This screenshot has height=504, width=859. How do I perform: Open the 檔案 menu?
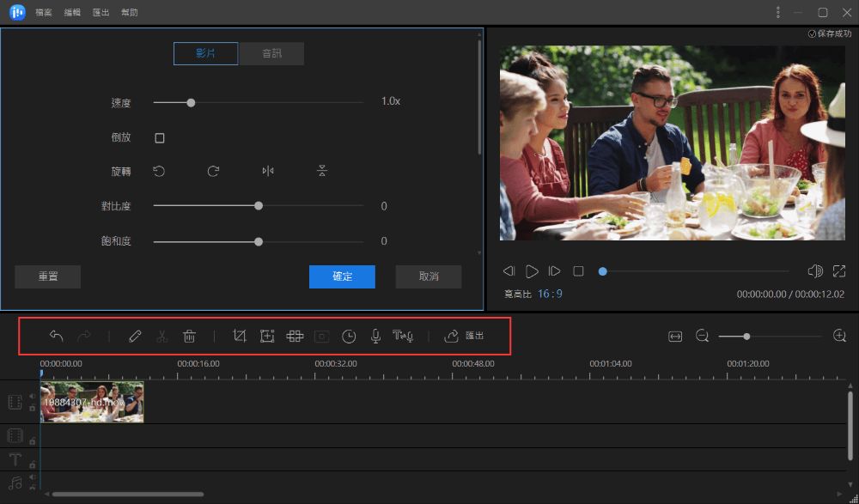point(44,12)
